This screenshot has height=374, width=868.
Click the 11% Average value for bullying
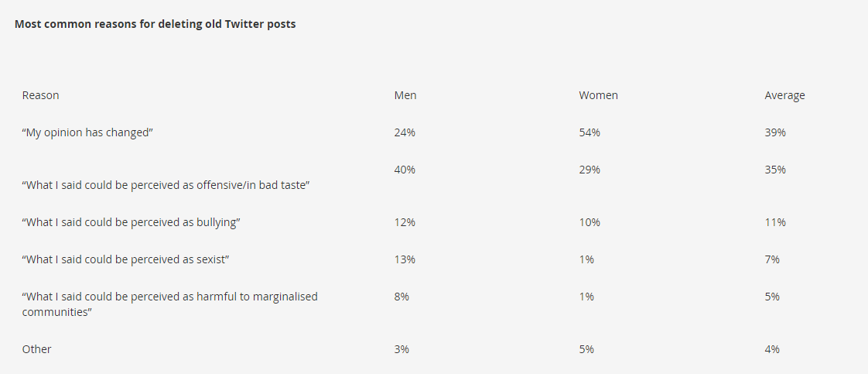(775, 222)
